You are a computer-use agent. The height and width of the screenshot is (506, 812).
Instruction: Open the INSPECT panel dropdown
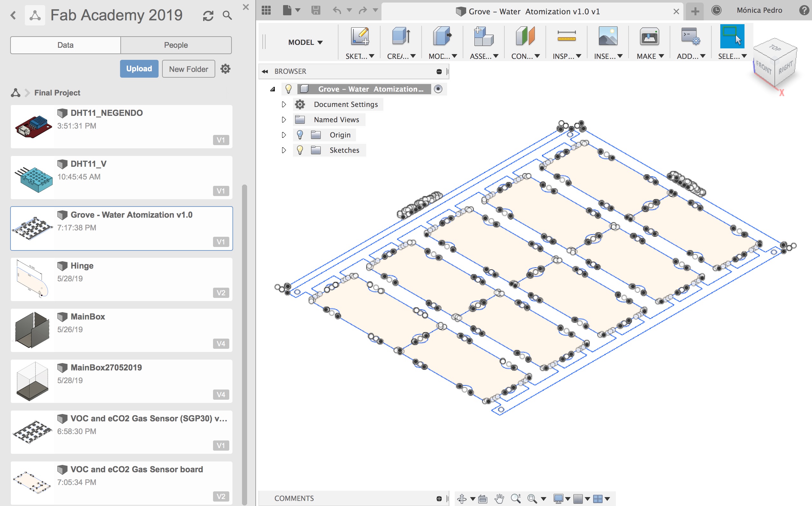[x=566, y=56]
